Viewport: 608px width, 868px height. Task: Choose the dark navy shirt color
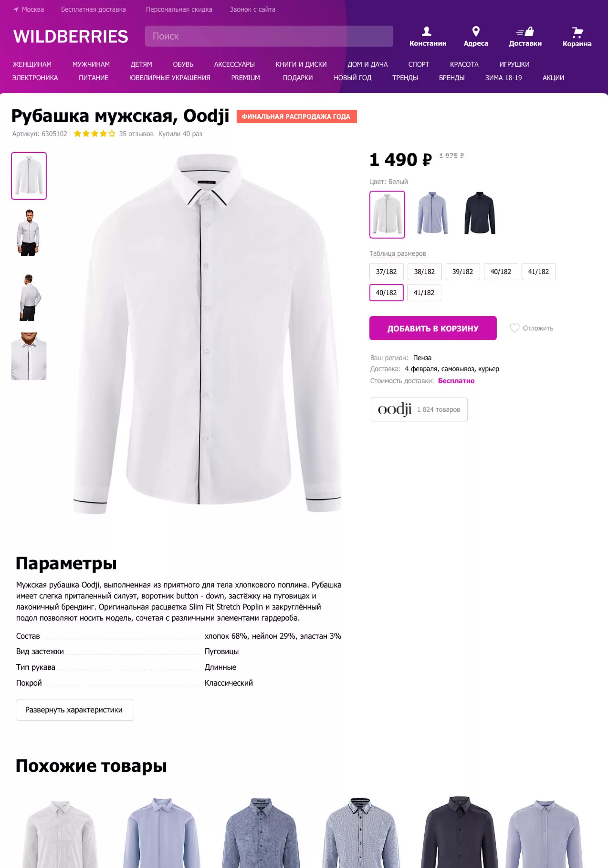[480, 214]
